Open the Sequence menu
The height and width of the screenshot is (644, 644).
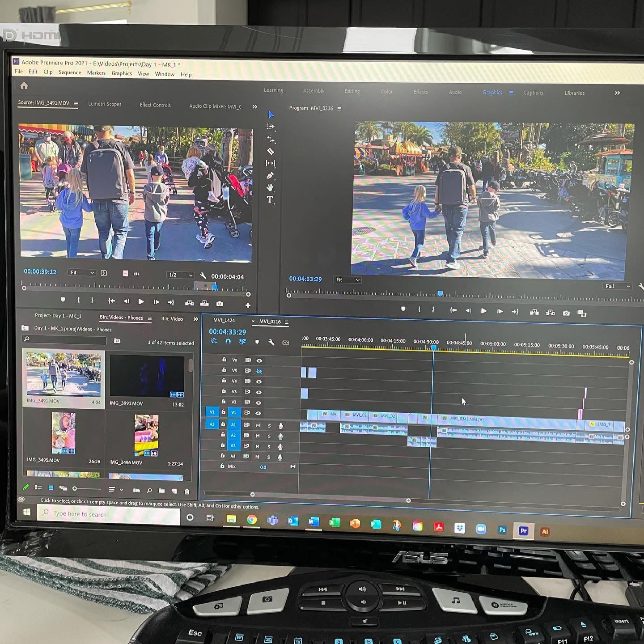tap(70, 72)
